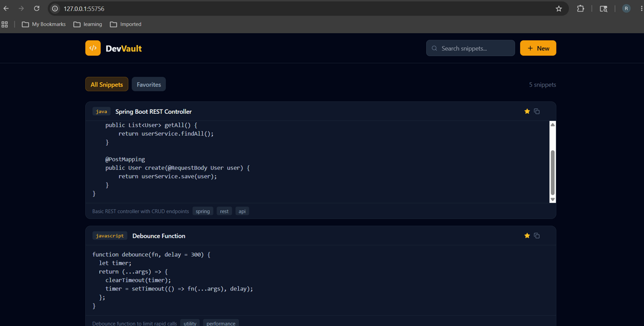
Task: Click the 'return userService.findAll();' line
Action: pyautogui.click(x=166, y=134)
